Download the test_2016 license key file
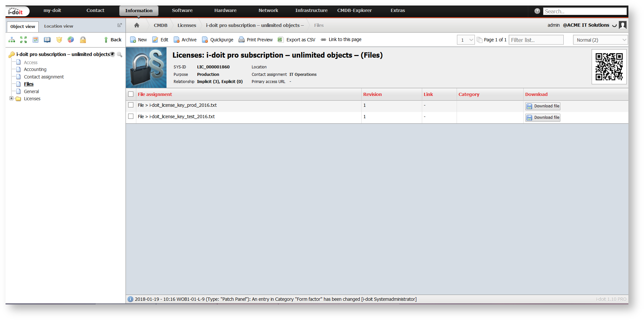Viewport: 644px width, 320px height. (x=543, y=118)
